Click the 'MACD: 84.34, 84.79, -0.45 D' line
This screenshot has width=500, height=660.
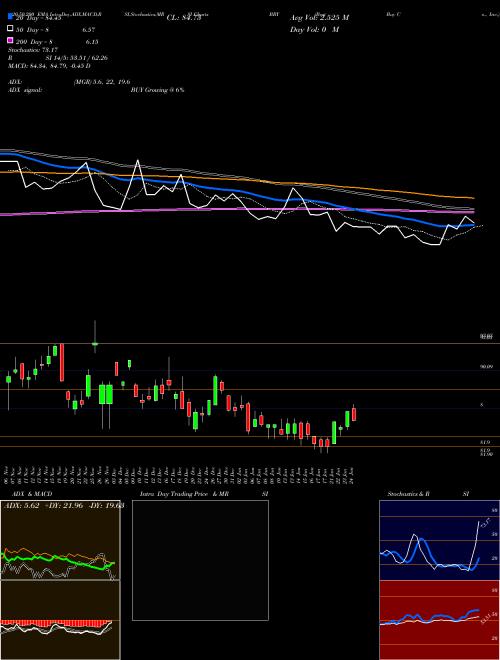[49, 66]
